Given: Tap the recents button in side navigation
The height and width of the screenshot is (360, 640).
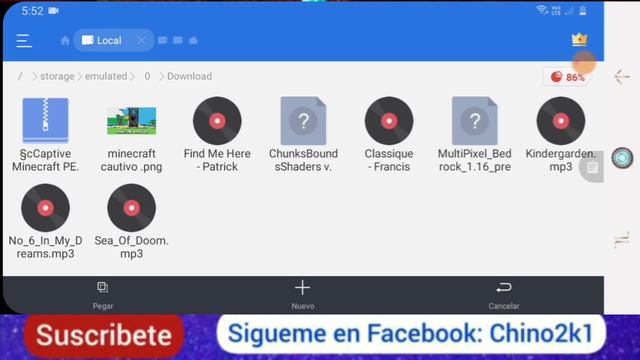Looking at the screenshot, I should point(622,239).
